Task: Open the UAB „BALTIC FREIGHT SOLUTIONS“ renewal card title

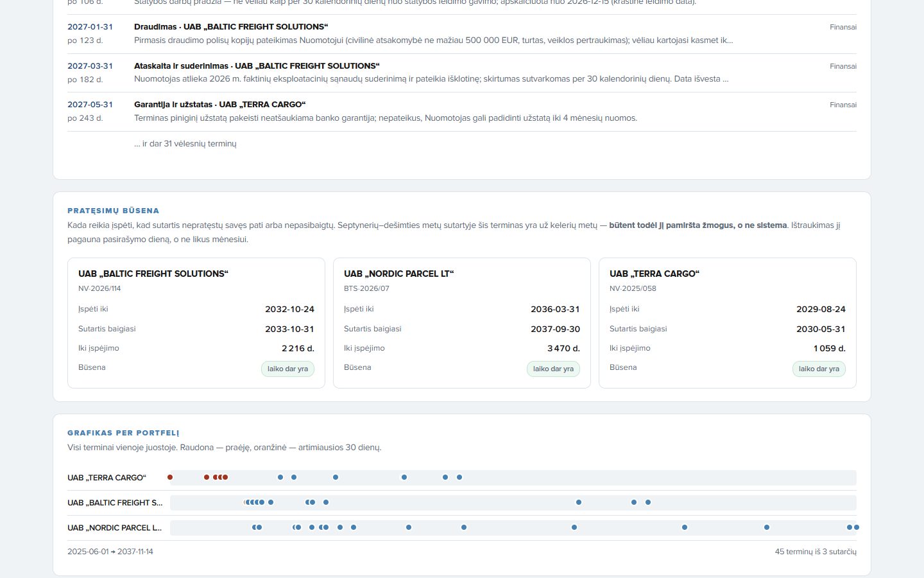Action: [x=153, y=274]
